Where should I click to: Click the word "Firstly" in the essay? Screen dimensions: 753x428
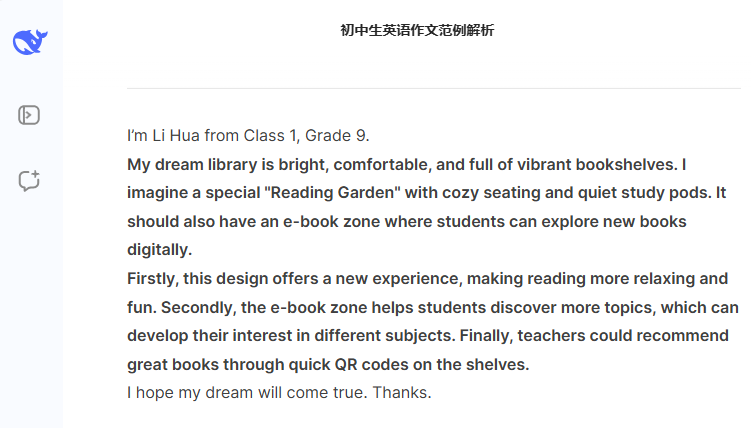click(x=152, y=278)
